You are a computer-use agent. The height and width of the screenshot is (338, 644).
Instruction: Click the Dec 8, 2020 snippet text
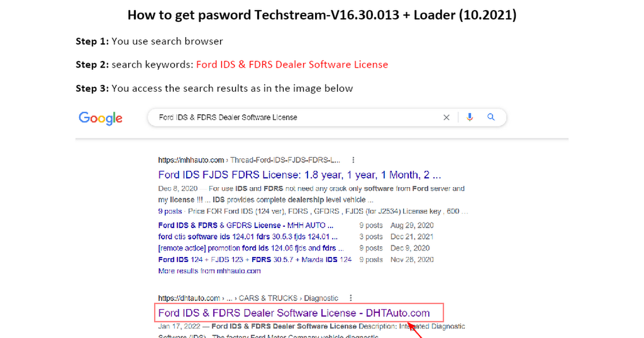(x=311, y=194)
